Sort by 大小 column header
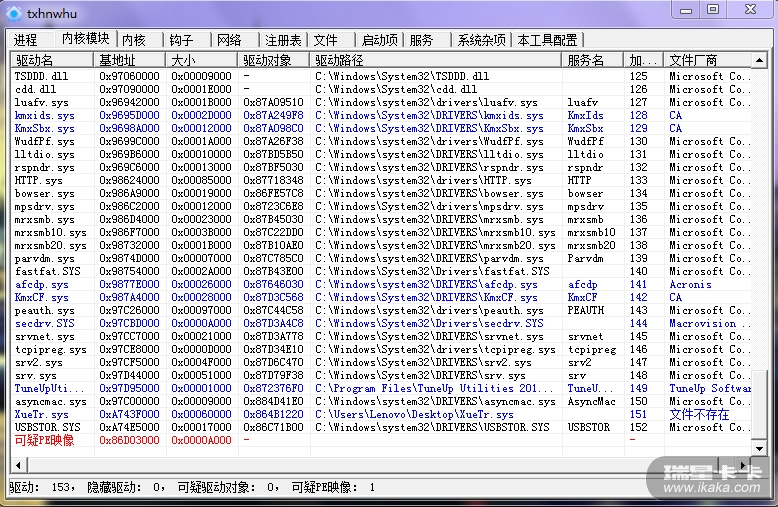Image resolution: width=778 pixels, height=507 pixels. pyautogui.click(x=201, y=60)
